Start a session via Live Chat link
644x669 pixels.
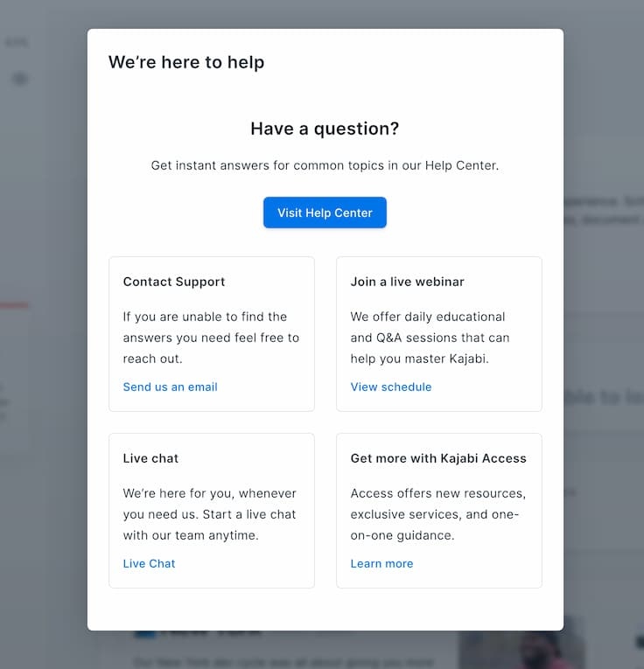[149, 563]
